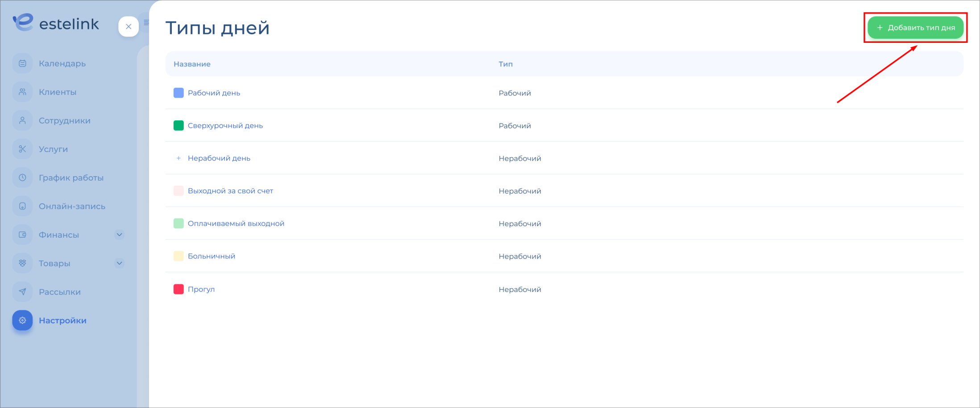Open Сотрудники menu entry
Image resolution: width=980 pixels, height=408 pixels.
pyautogui.click(x=65, y=120)
